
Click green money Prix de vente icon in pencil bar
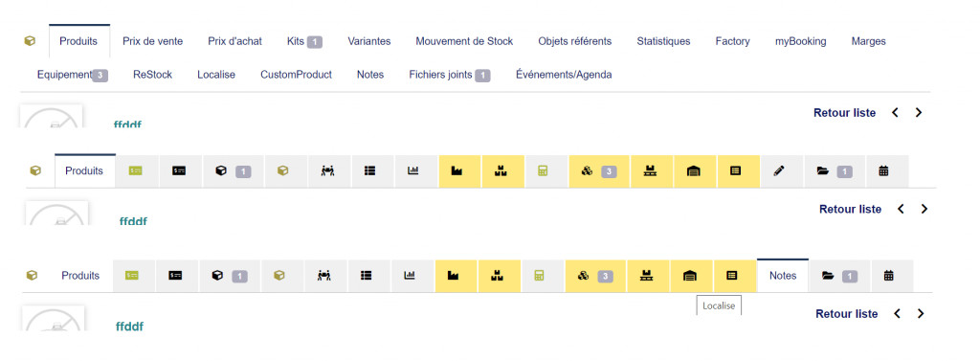(x=135, y=170)
